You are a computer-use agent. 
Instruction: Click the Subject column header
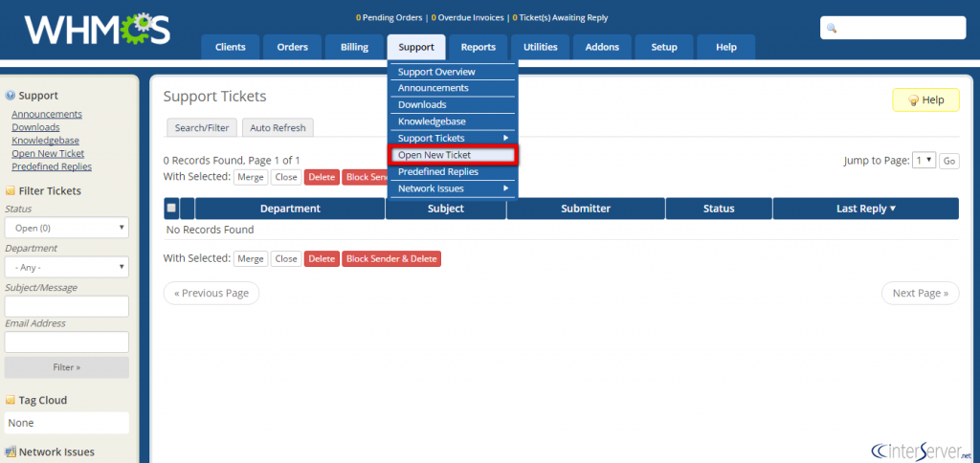click(446, 209)
